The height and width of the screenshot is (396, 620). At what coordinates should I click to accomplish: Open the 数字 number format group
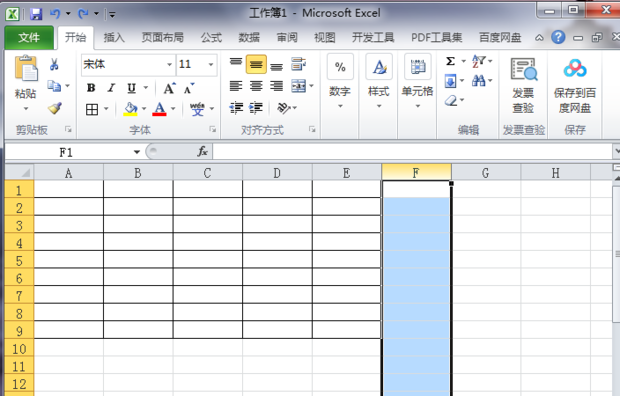coord(340,82)
